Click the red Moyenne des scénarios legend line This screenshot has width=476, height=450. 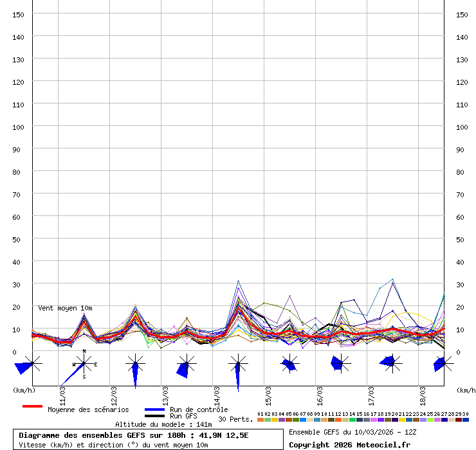pos(32,406)
